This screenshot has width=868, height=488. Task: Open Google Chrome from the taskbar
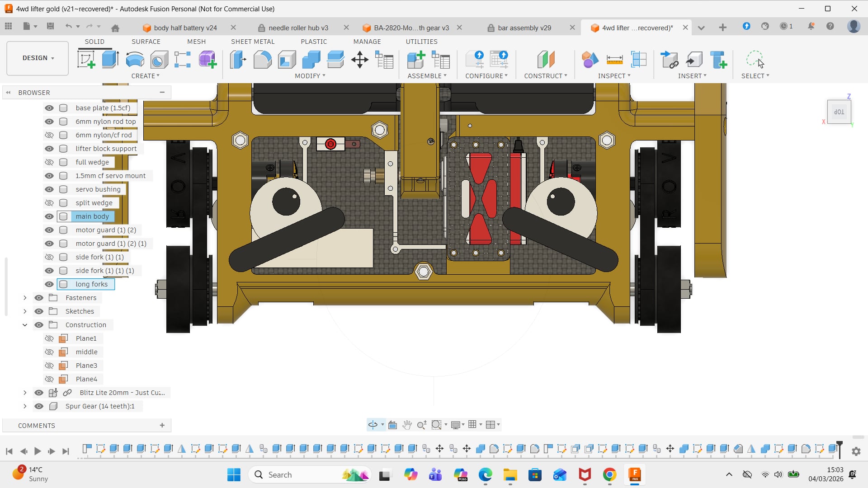tap(609, 475)
